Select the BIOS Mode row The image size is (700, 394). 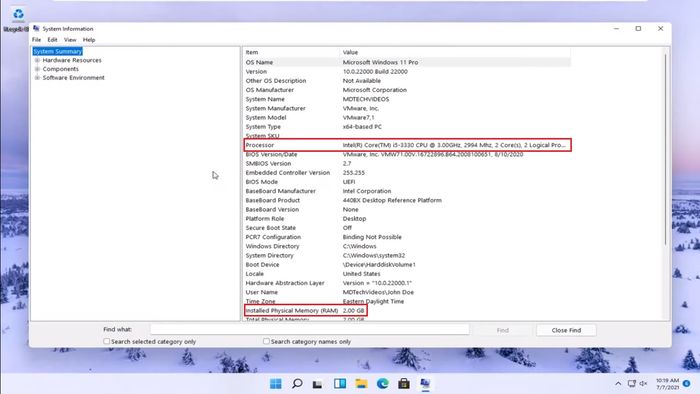pyautogui.click(x=407, y=182)
